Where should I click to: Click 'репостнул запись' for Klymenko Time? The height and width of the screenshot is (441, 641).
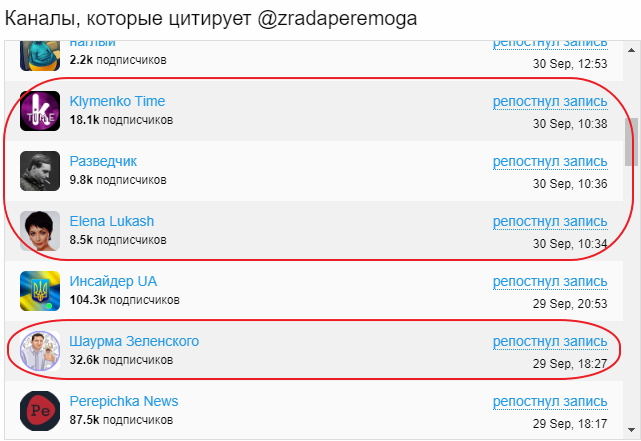tap(549, 102)
